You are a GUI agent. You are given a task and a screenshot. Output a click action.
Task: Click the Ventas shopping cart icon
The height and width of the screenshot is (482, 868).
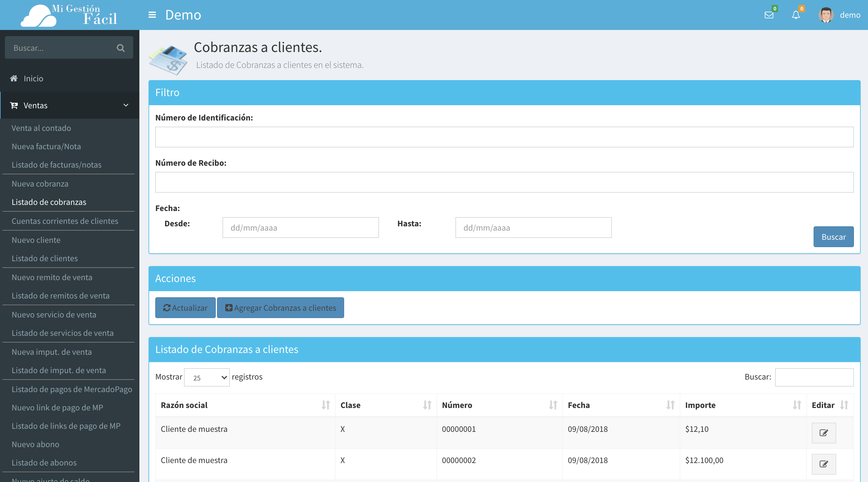point(14,105)
